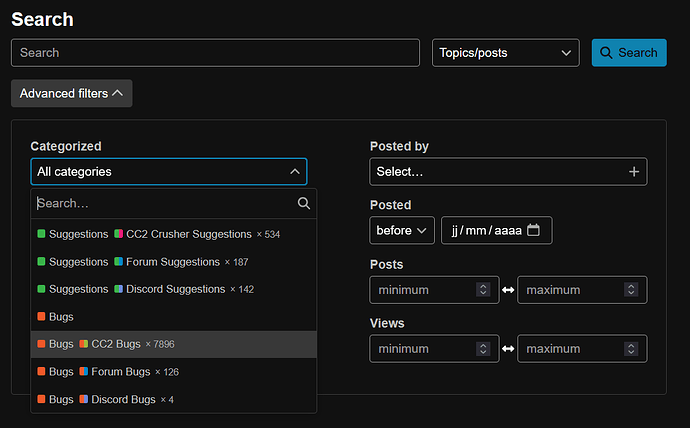Image resolution: width=690 pixels, height=428 pixels.
Task: Open the before date condition dropdown
Action: [x=402, y=230]
